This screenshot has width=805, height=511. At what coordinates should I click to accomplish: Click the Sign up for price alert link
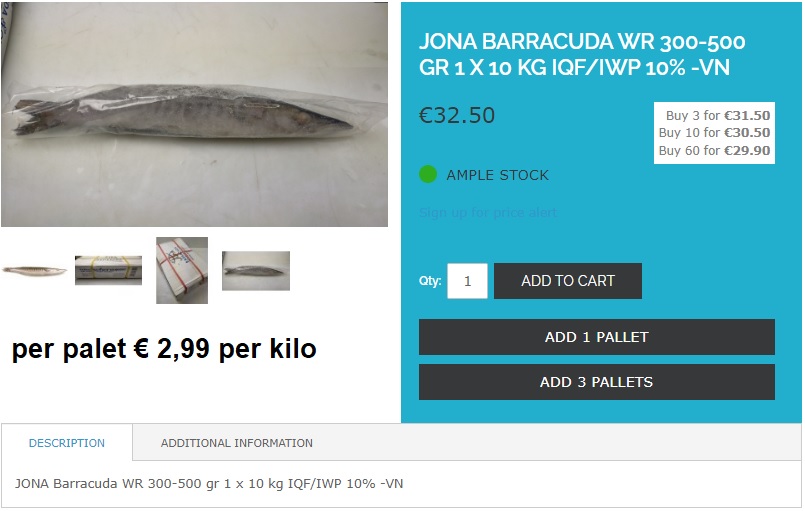[488, 213]
